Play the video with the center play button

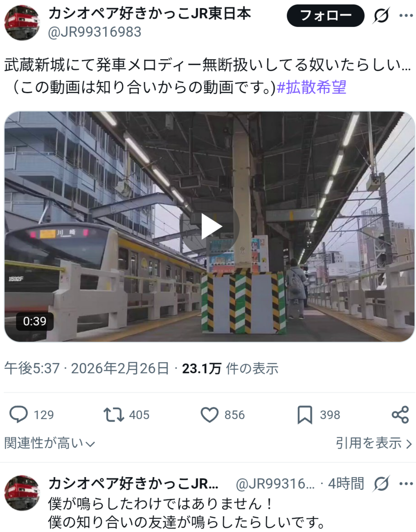click(x=210, y=227)
